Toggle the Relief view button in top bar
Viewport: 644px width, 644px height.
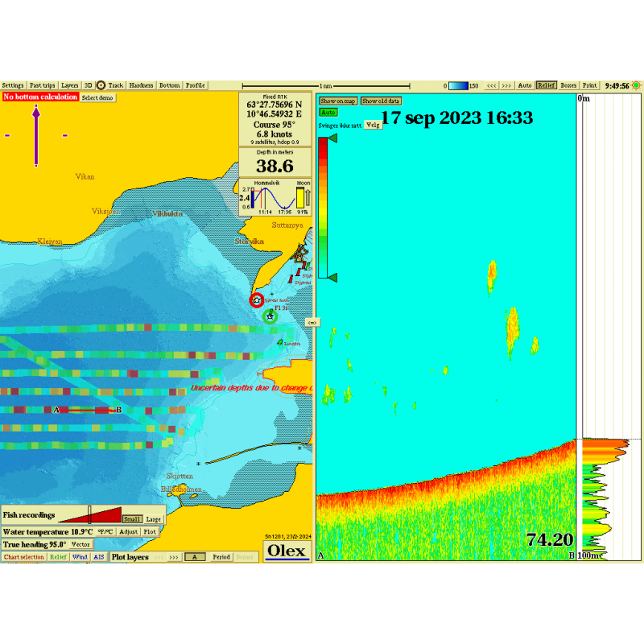click(547, 85)
